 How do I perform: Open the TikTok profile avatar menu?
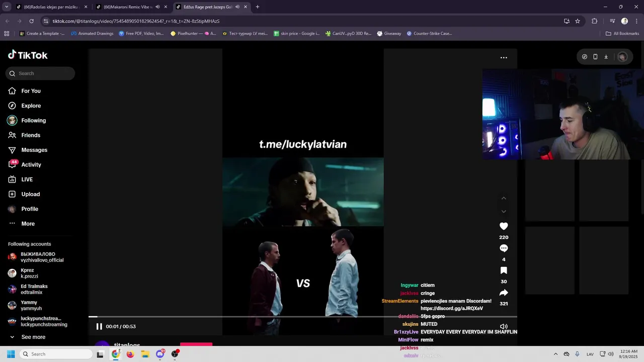pyautogui.click(x=622, y=57)
